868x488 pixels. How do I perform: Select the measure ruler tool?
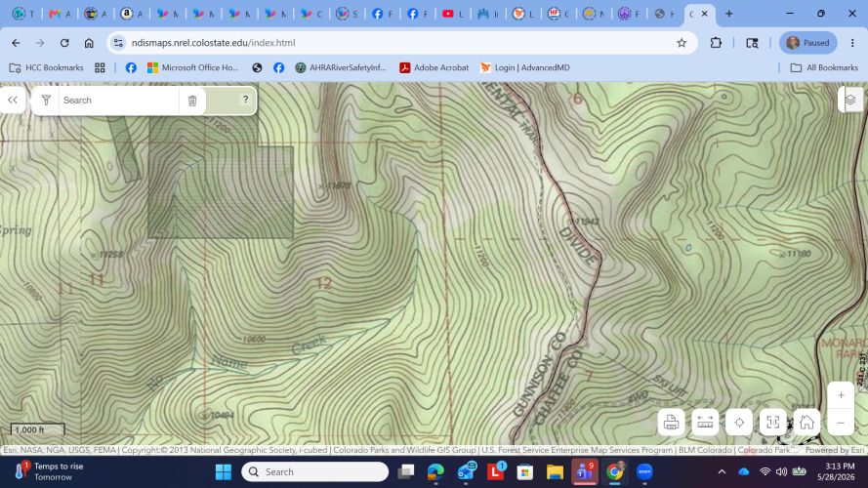pyautogui.click(x=705, y=423)
